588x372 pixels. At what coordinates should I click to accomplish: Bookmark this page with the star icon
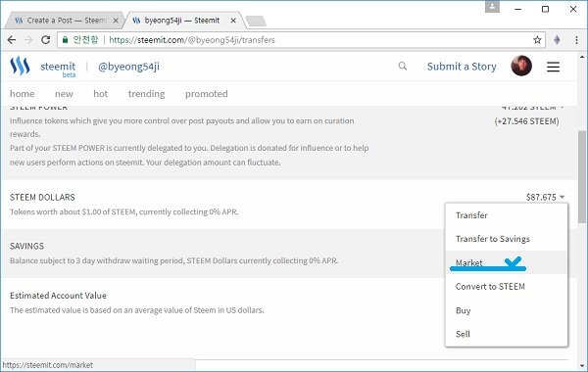(537, 40)
